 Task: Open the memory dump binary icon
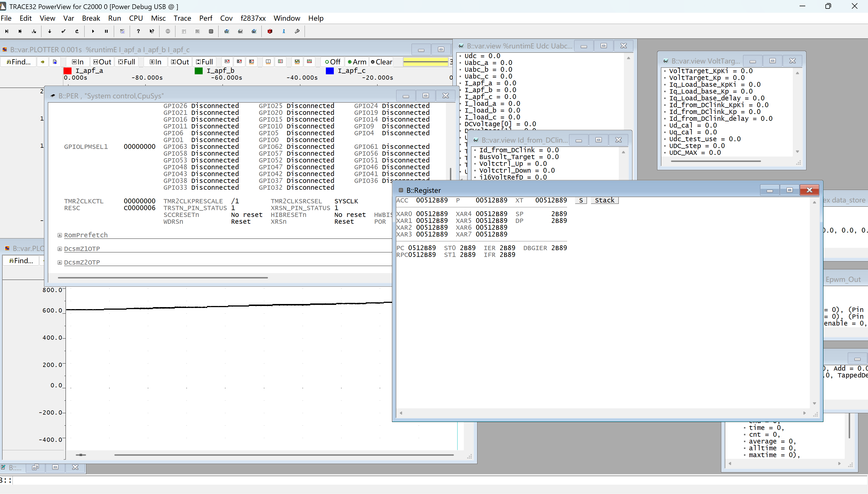(197, 31)
